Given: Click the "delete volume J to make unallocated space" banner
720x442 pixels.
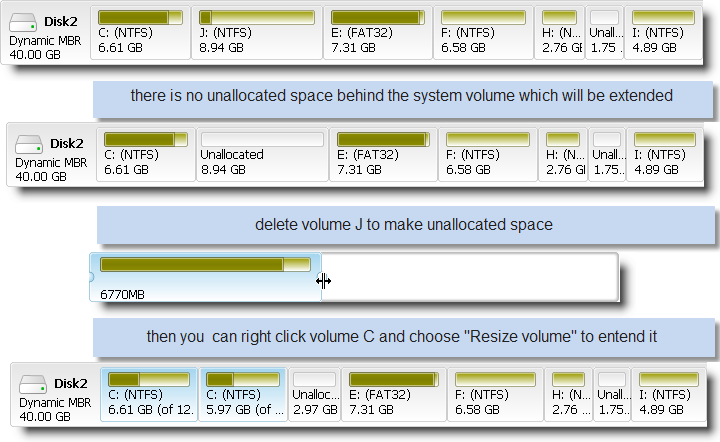Looking at the screenshot, I should pyautogui.click(x=403, y=225).
